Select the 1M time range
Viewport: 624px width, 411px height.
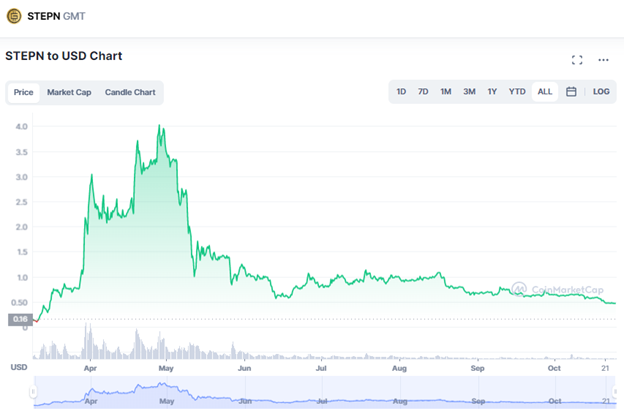point(446,92)
